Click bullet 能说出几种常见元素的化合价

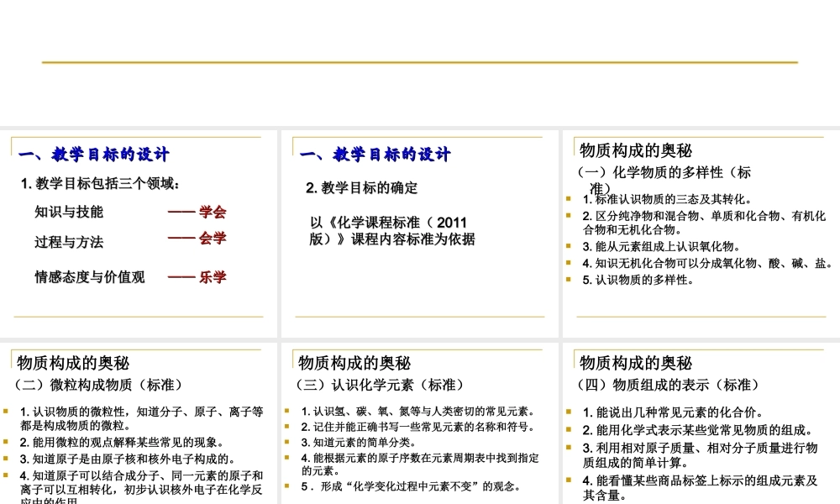point(673,412)
